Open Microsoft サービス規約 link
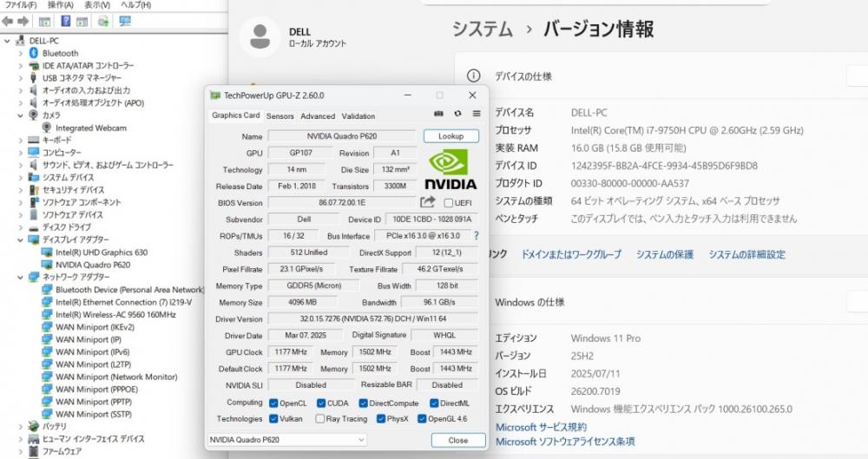The image size is (868, 459). [x=541, y=428]
